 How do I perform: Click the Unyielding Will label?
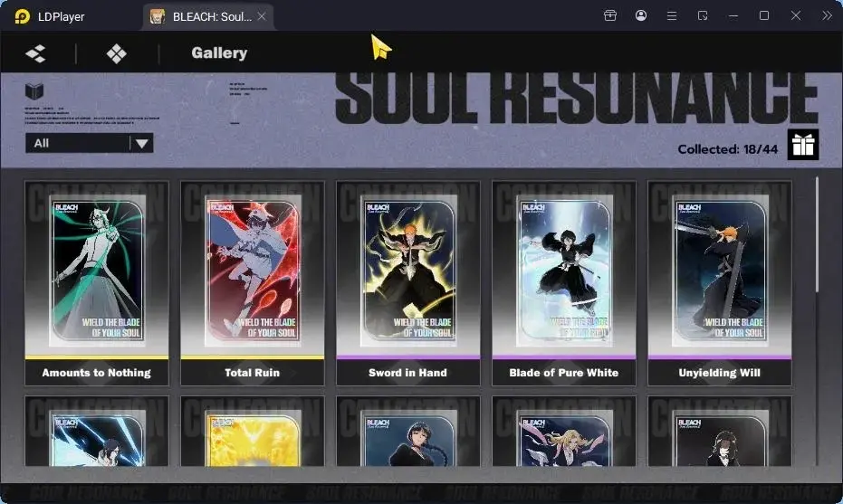[x=719, y=373]
